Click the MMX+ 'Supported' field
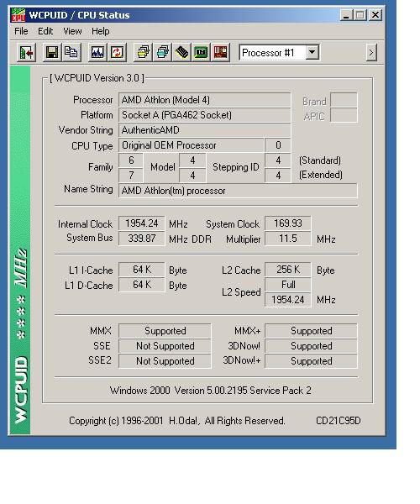Screen dimensions: 420x504 coord(311,331)
